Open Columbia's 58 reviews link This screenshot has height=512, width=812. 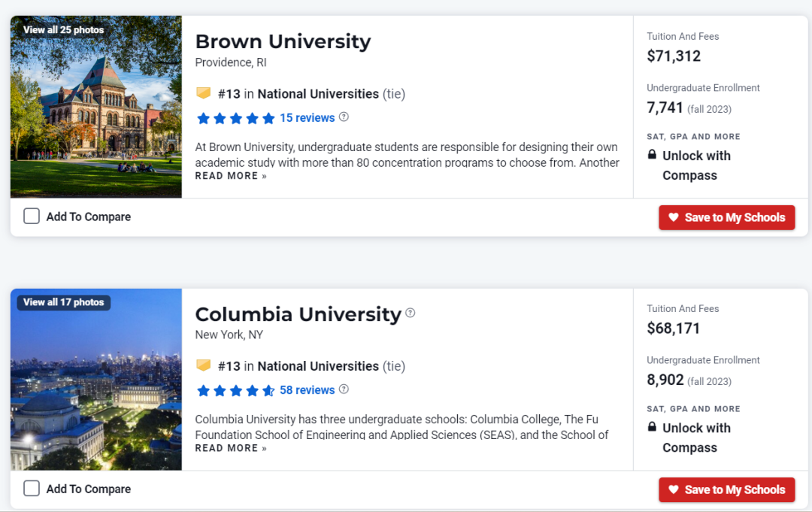pyautogui.click(x=307, y=390)
